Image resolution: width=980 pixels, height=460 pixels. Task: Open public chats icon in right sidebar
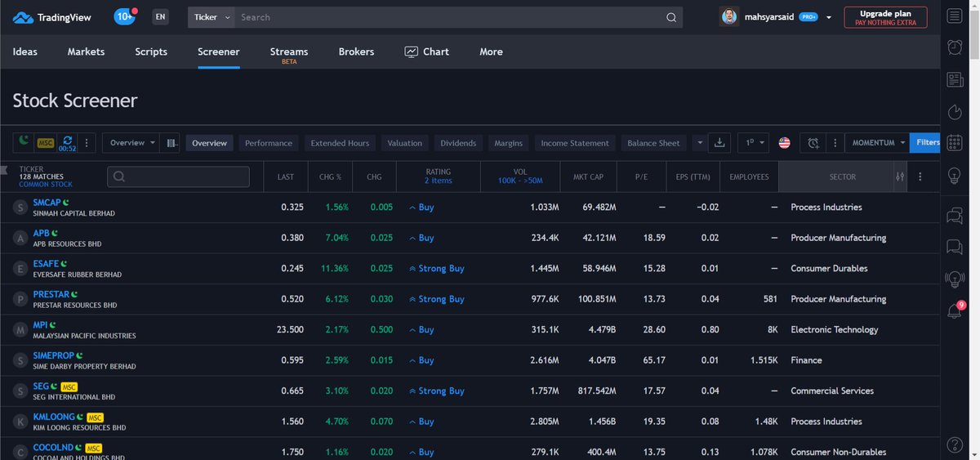[x=955, y=216]
